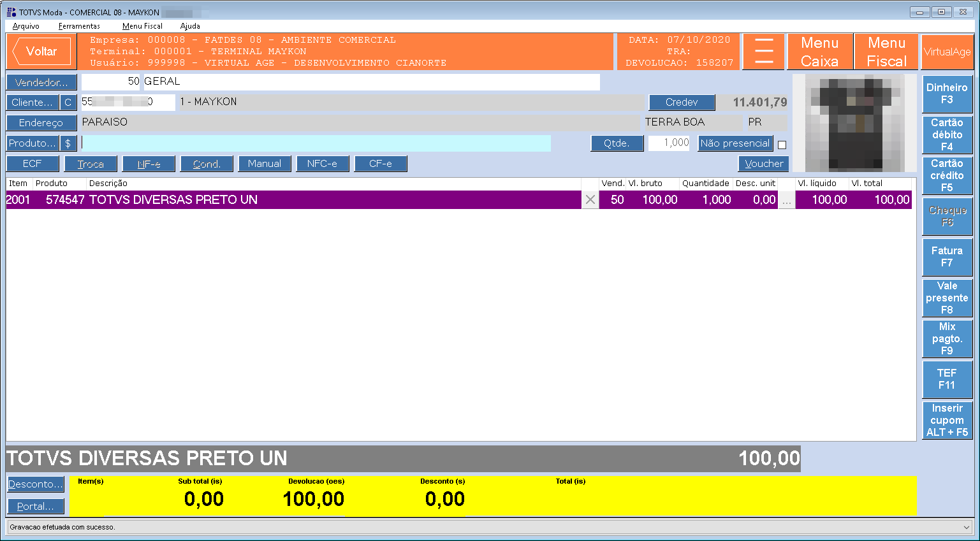Click the Vl. líquido column header
Viewport: 980px width, 541px height.
pos(822,184)
